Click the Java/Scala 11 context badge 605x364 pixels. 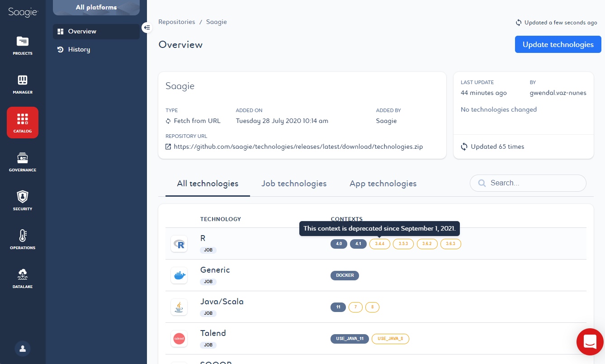(x=338, y=307)
